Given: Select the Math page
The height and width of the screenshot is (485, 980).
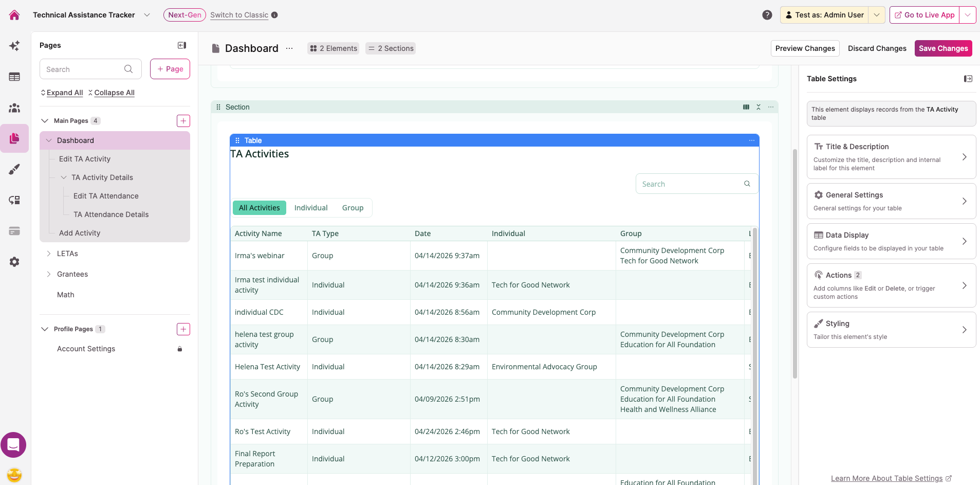Looking at the screenshot, I should tap(66, 295).
